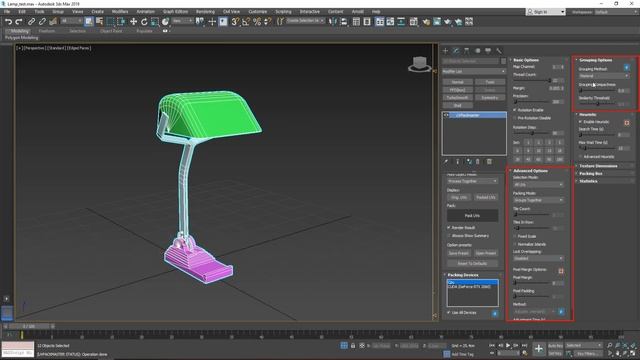This screenshot has width=640, height=360.
Task: Toggle the Rotation Enable checkbox
Action: [515, 110]
